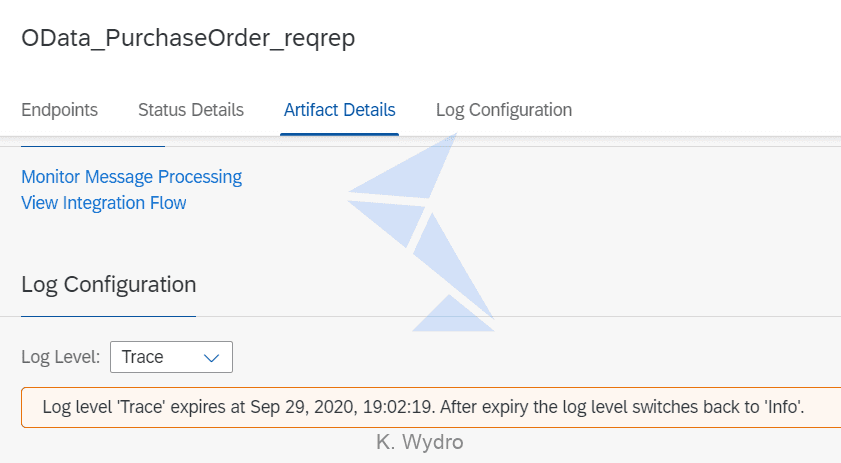Follow the View Integration Flow link
This screenshot has height=463, width=841.
[x=104, y=203]
